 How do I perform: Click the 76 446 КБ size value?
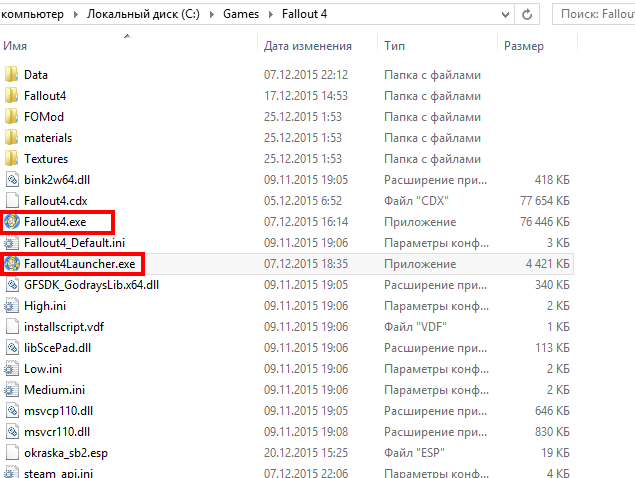[x=545, y=222]
